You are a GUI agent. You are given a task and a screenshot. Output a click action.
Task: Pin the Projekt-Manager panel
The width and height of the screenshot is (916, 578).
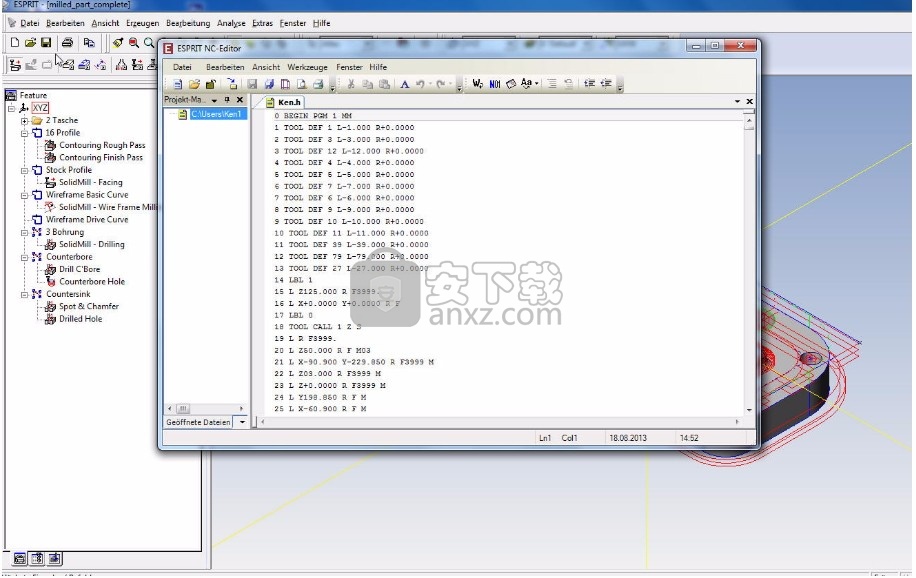point(227,100)
